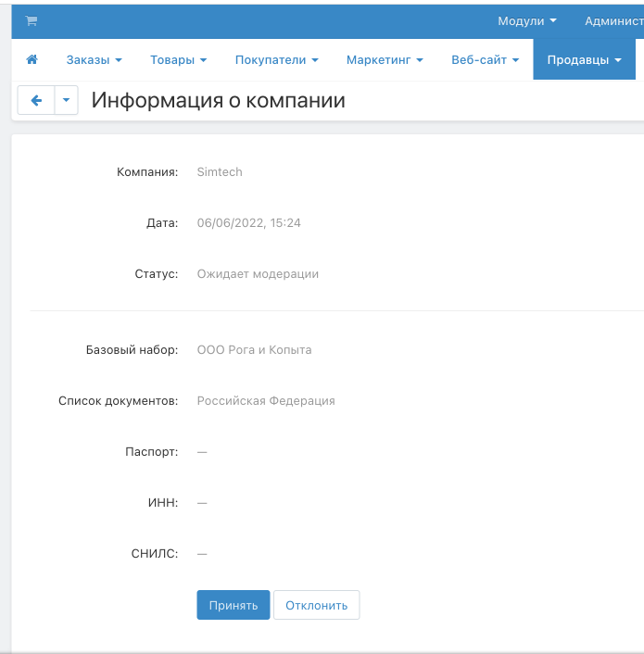This screenshot has width=644, height=654.
Task: Click the back arrow button
Action: point(36,100)
